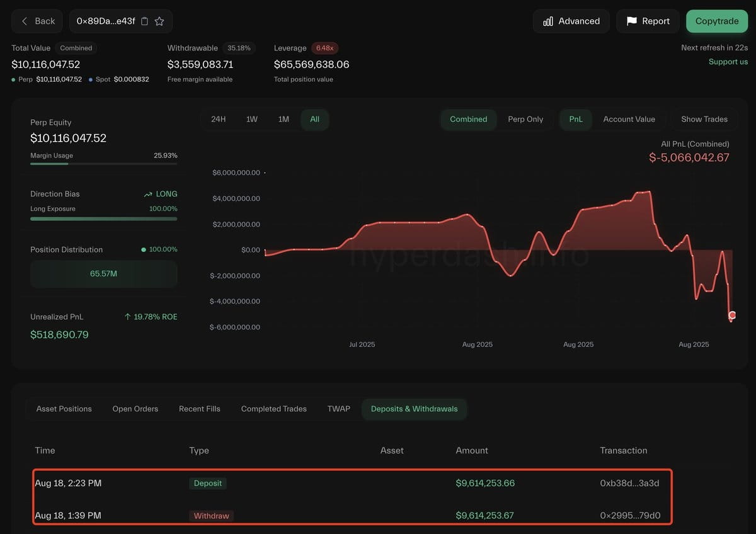Click the green arrow by 19.78% ROE
The width and height of the screenshot is (756, 534).
coord(128,317)
